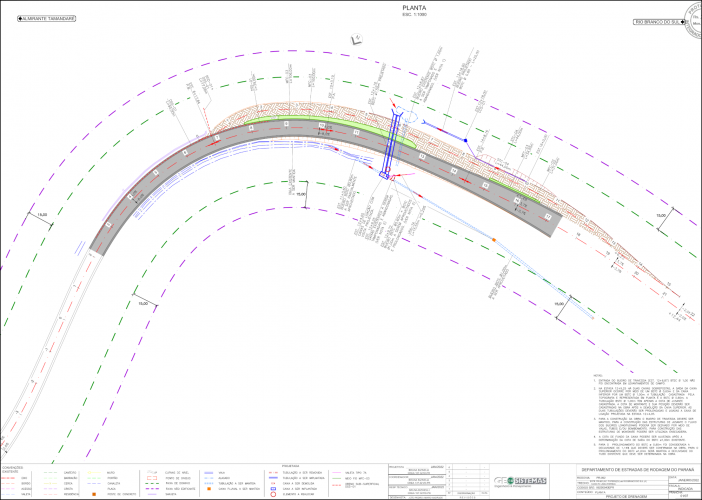Click the 15,00 dimension at left edge
Viewport: 702px width, 500px height.
(41, 215)
